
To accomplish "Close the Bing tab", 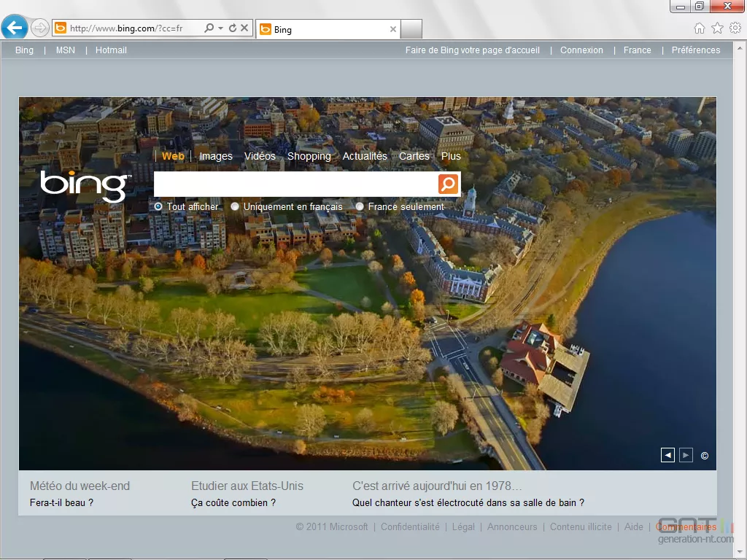I will coord(393,29).
